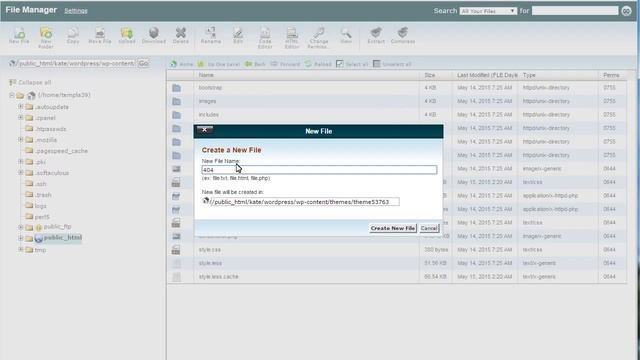640x360 pixels.
Task: Click the View toolbar icon
Action: click(x=346, y=36)
